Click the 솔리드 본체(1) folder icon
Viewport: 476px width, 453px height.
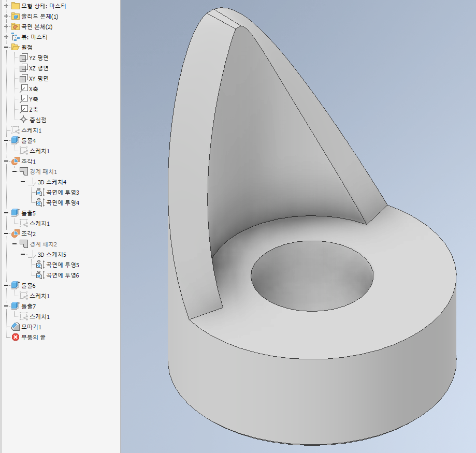[16, 16]
